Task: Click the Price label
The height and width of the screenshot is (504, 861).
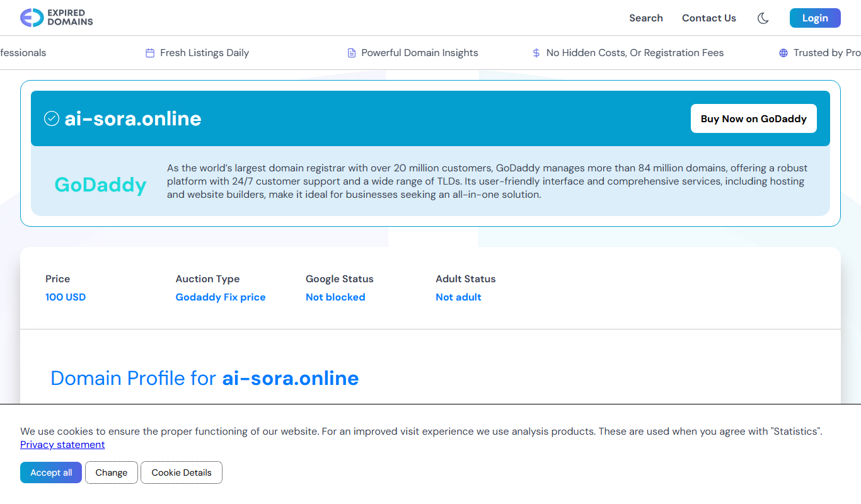Action: pyautogui.click(x=58, y=279)
